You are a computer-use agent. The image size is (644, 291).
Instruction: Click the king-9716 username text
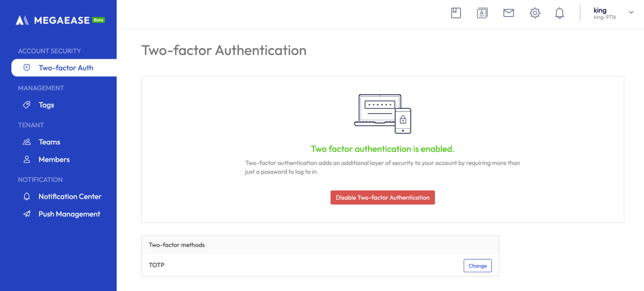tap(605, 17)
